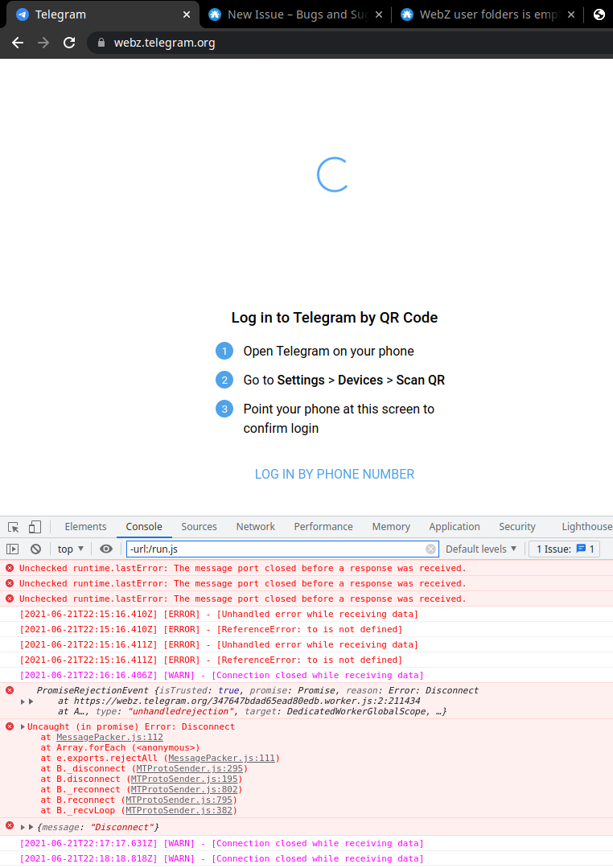613x868 pixels.
Task: Switch to the Performance tab
Action: click(x=323, y=526)
